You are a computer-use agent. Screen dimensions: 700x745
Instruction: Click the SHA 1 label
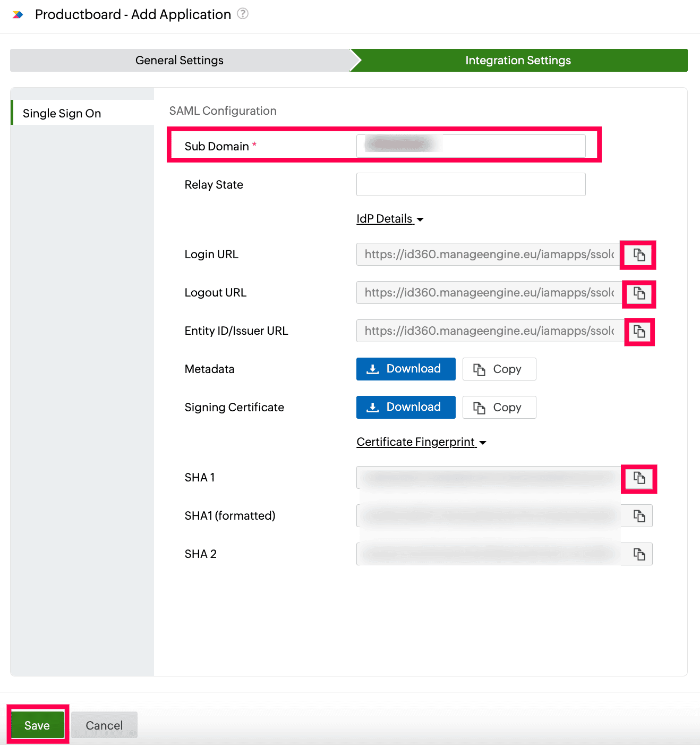pos(200,478)
